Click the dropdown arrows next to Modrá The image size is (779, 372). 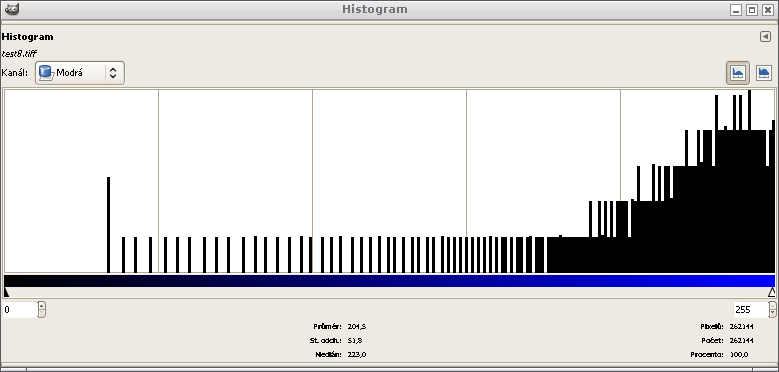113,73
